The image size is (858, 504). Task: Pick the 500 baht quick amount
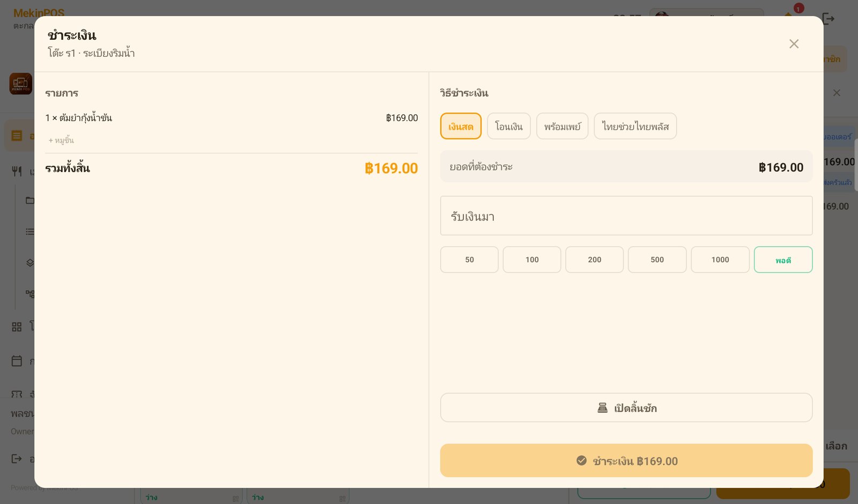[657, 260]
